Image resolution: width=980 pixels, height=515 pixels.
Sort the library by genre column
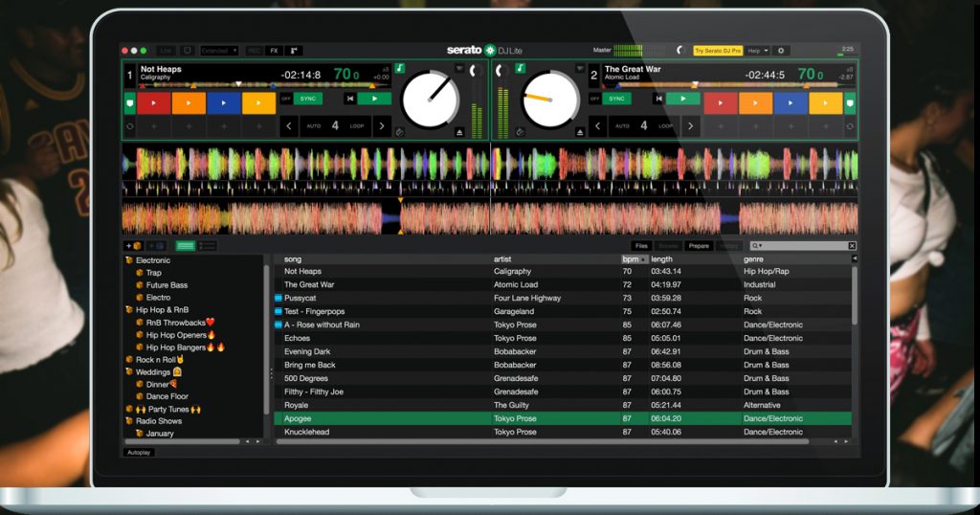coord(753,258)
